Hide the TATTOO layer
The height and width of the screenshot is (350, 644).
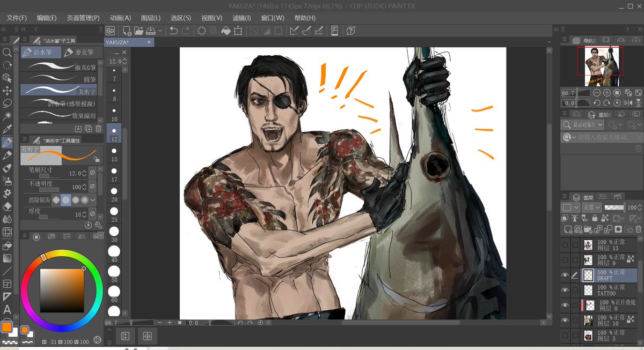pyautogui.click(x=565, y=290)
